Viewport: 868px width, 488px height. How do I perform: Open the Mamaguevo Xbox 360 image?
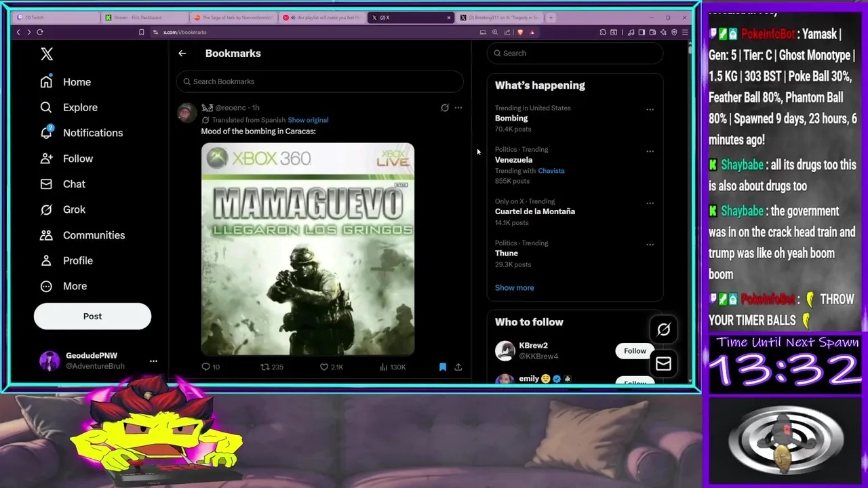coord(308,249)
